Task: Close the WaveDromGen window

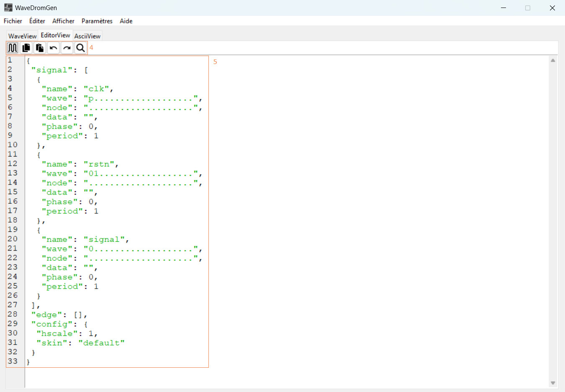Action: [x=552, y=8]
